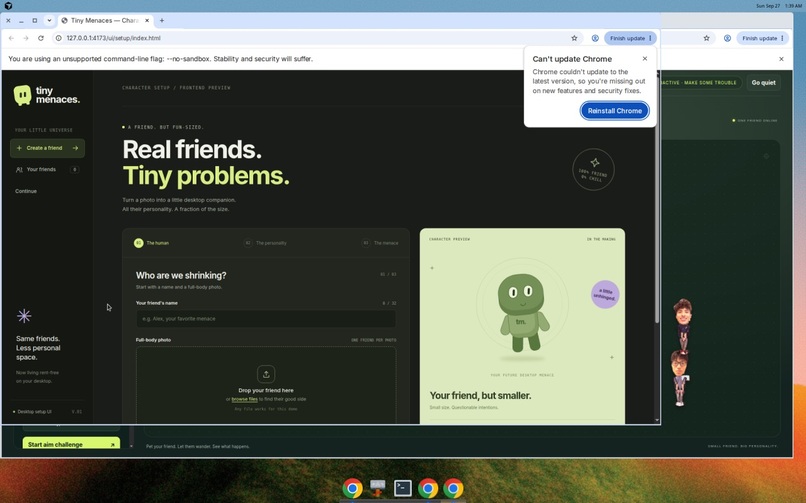This screenshot has height=503, width=806.
Task: Select the Tiny Menaces browser tab
Action: click(105, 21)
